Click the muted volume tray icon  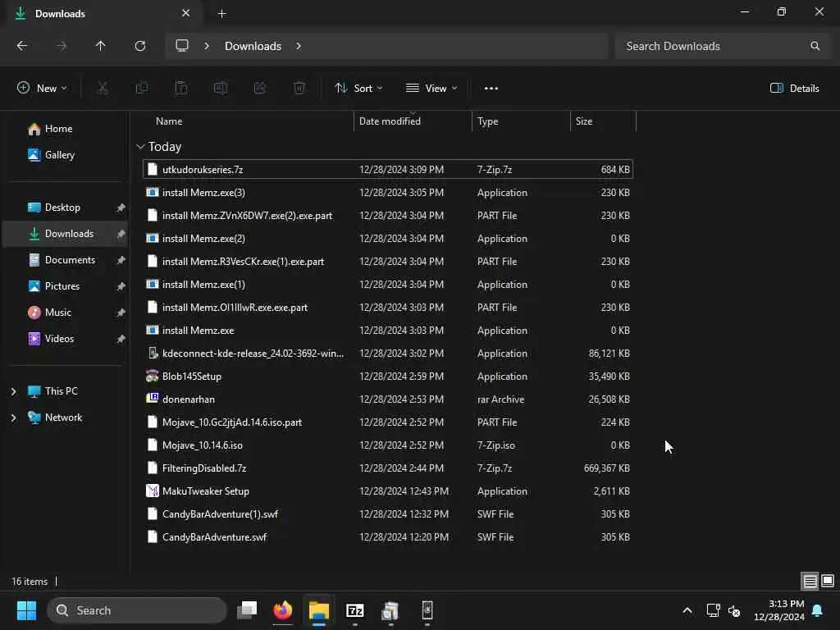click(x=734, y=610)
